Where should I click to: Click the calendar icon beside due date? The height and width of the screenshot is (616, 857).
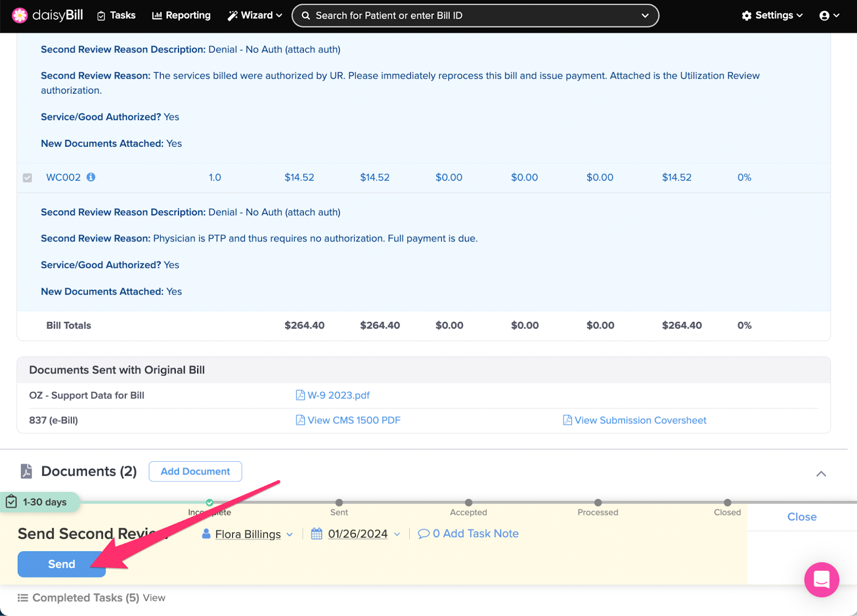point(317,534)
